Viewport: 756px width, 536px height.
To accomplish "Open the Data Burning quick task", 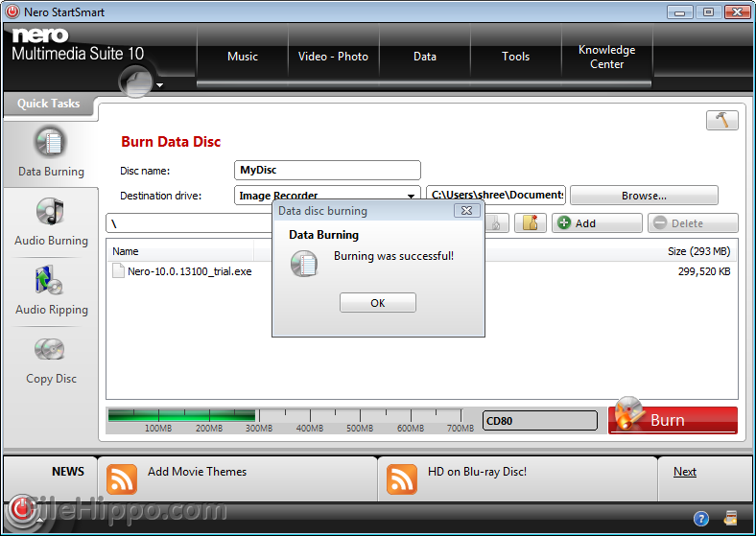I will tap(51, 152).
